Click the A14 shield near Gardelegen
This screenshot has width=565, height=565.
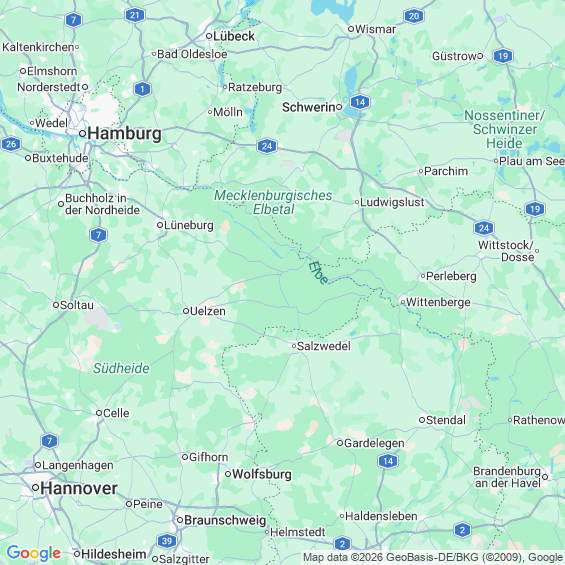click(x=388, y=461)
